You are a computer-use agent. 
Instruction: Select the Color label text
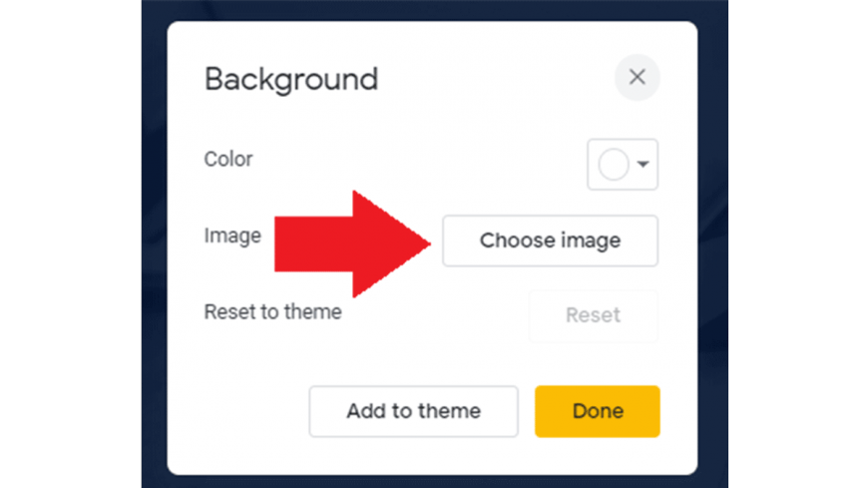[228, 159]
